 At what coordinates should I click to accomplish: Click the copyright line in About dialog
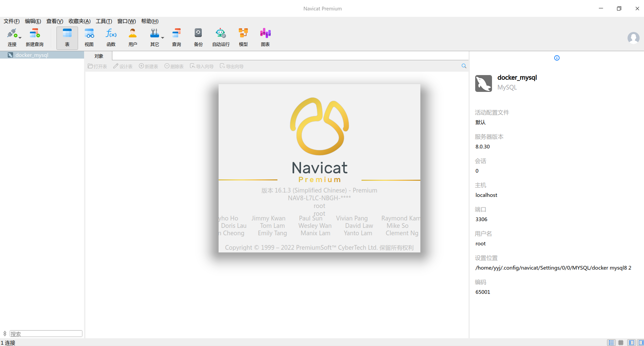coord(319,247)
